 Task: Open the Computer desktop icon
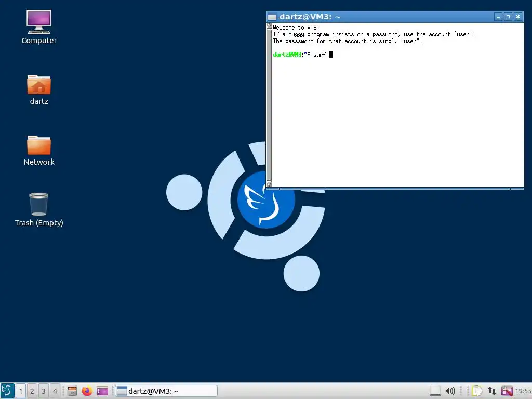39,27
